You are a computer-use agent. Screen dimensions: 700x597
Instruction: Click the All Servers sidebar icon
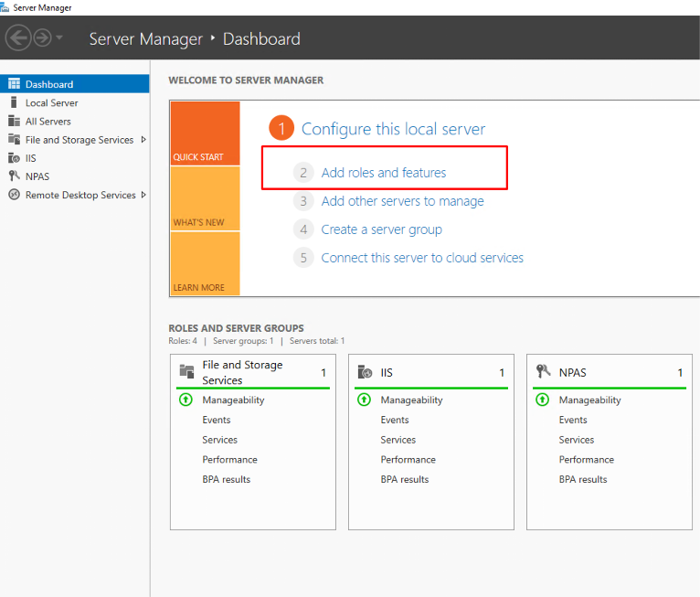(x=14, y=121)
